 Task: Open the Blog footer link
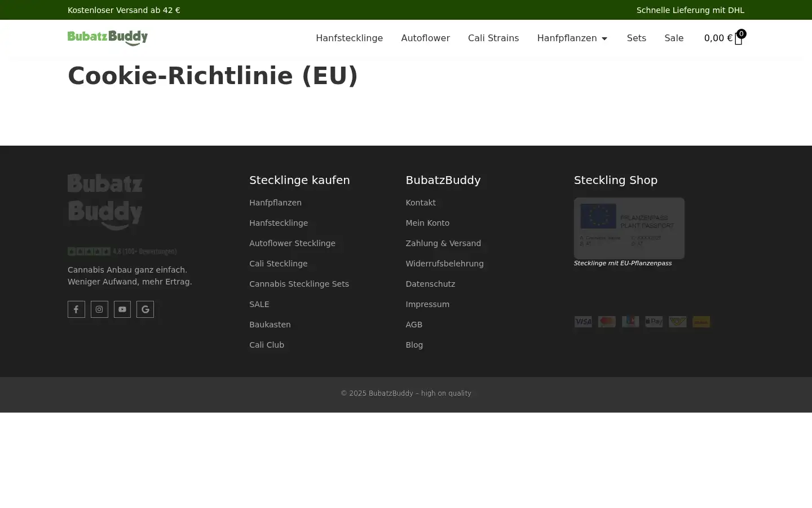coord(414,345)
